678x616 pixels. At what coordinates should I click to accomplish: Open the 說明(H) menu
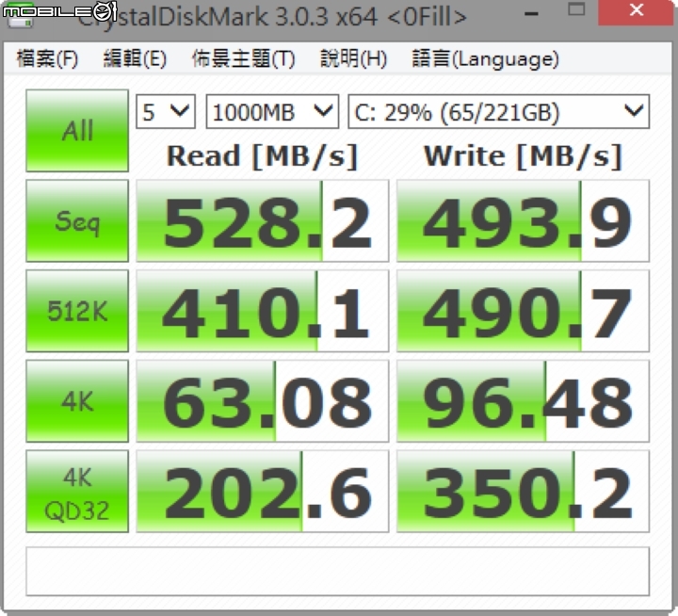[353, 58]
